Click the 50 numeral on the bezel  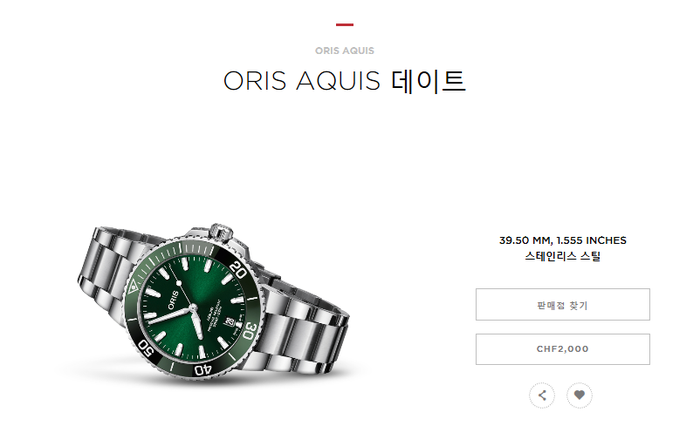tap(146, 347)
